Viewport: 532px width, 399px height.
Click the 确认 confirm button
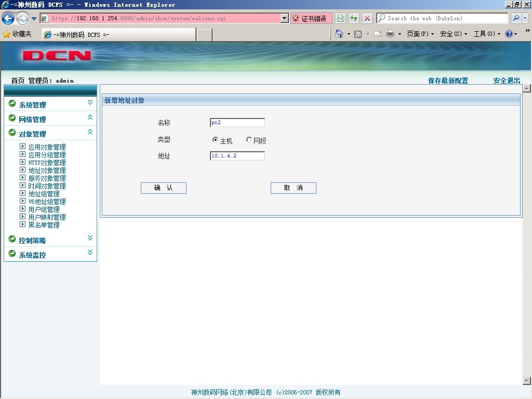click(164, 188)
